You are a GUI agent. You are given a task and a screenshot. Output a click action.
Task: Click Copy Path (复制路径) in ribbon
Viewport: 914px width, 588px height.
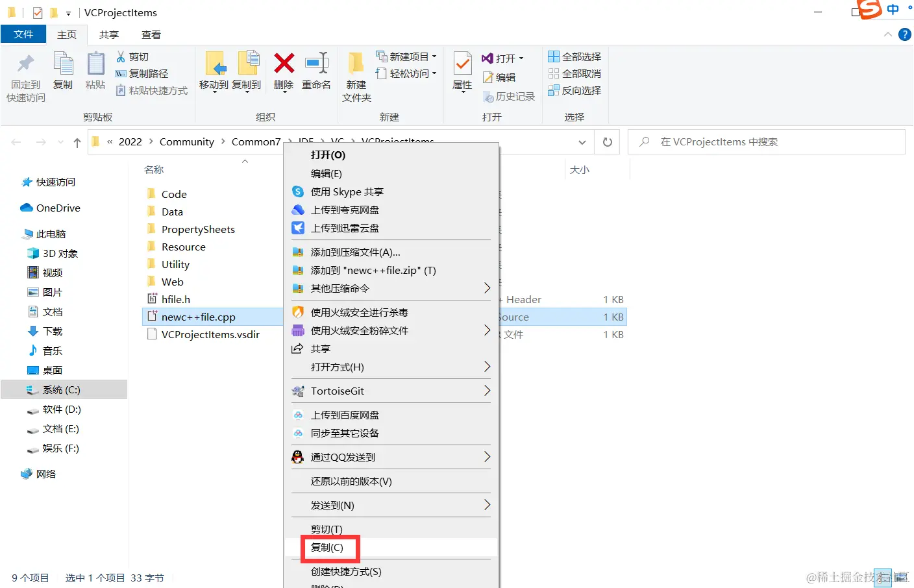[142, 74]
